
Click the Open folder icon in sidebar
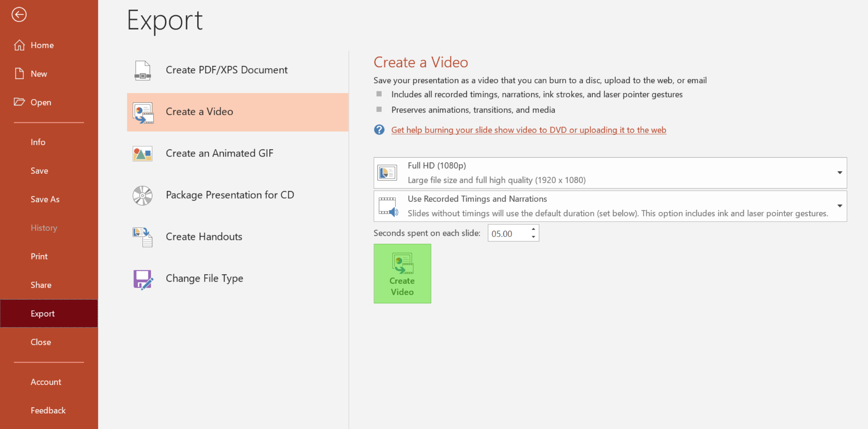coord(19,102)
